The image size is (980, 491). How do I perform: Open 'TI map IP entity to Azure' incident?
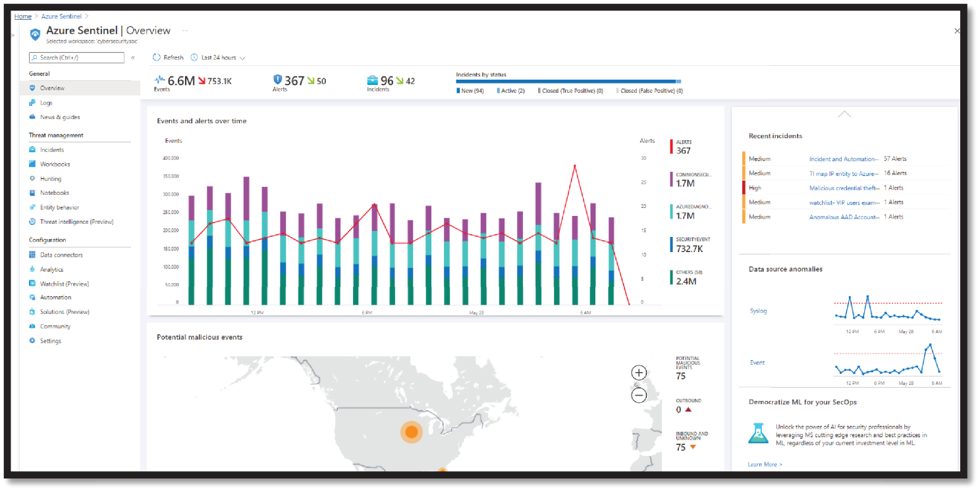point(844,173)
